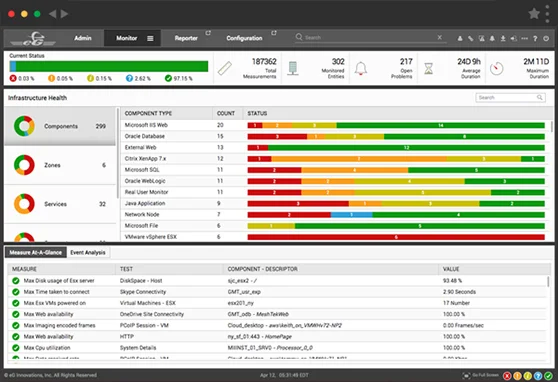Click the bell Open Problems icon
Screen dimensions: 558x382
tap(360, 68)
